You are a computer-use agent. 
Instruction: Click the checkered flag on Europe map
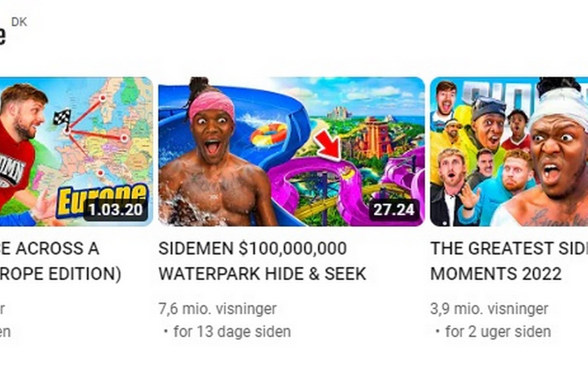(62, 117)
